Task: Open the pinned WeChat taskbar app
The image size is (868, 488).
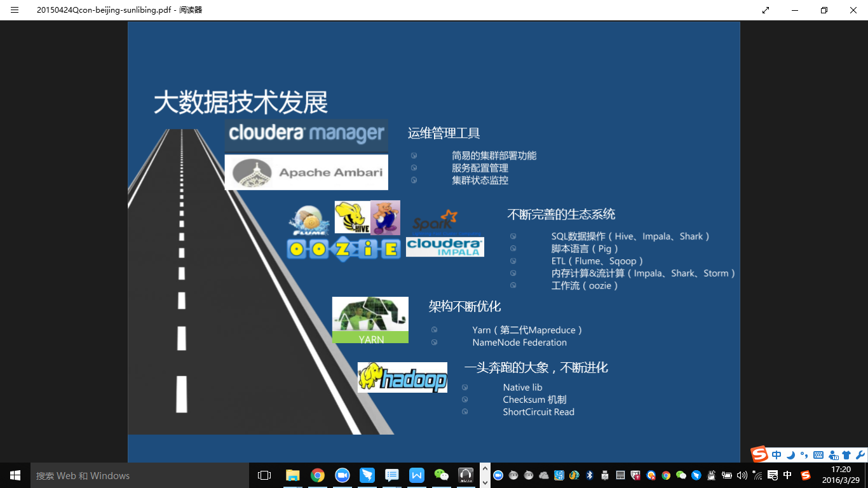Action: tap(442, 475)
